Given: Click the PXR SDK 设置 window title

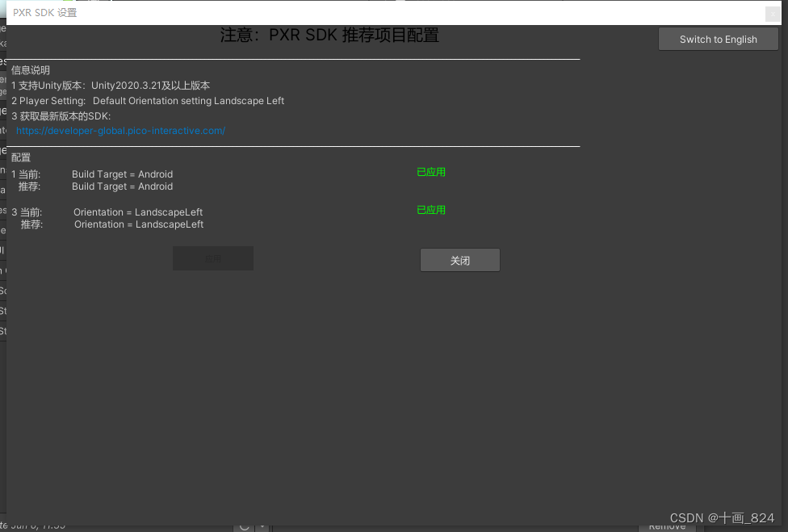Looking at the screenshot, I should click(x=44, y=13).
